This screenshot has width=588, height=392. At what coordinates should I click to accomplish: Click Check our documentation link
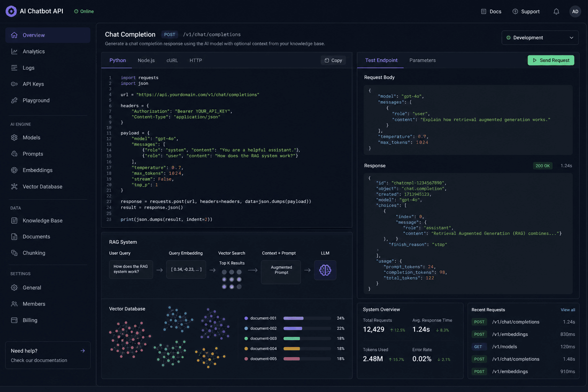(x=39, y=360)
